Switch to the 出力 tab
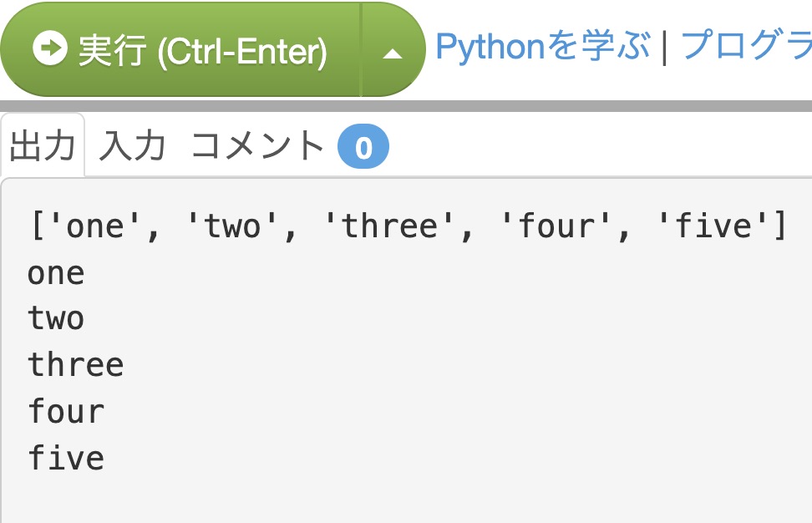812x523 pixels. [x=43, y=145]
